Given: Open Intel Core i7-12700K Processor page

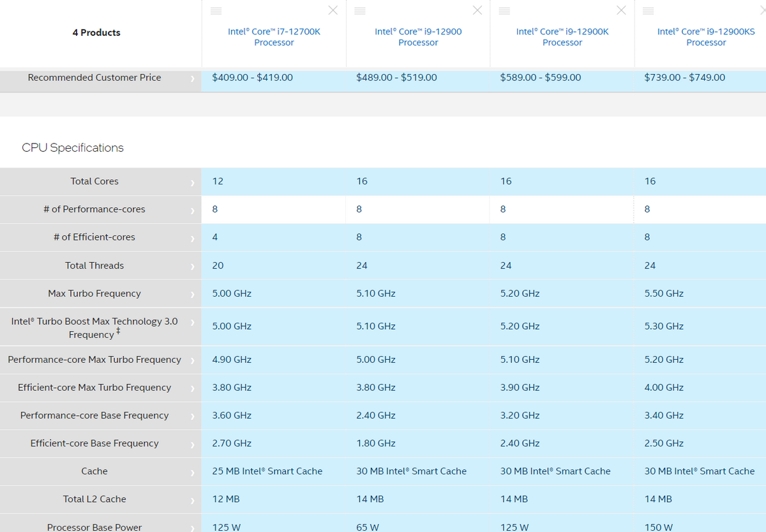Looking at the screenshot, I should coord(274,37).
